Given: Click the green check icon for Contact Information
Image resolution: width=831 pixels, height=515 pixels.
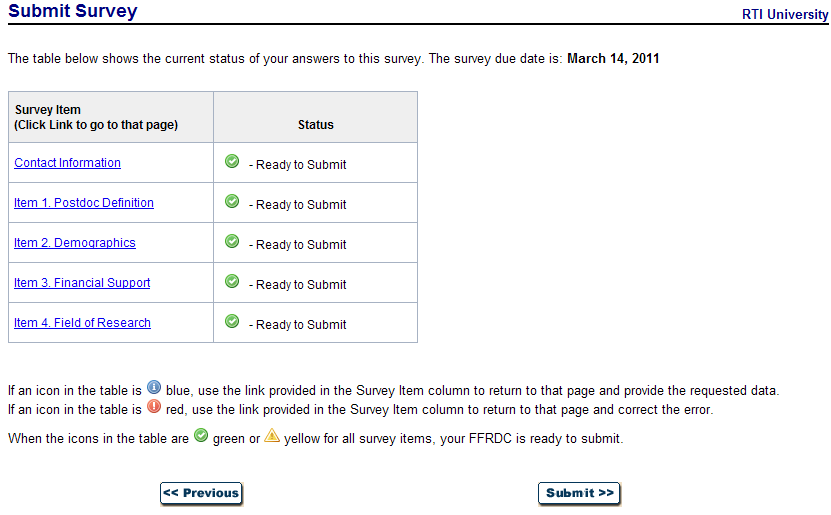Looking at the screenshot, I should 232,161.
